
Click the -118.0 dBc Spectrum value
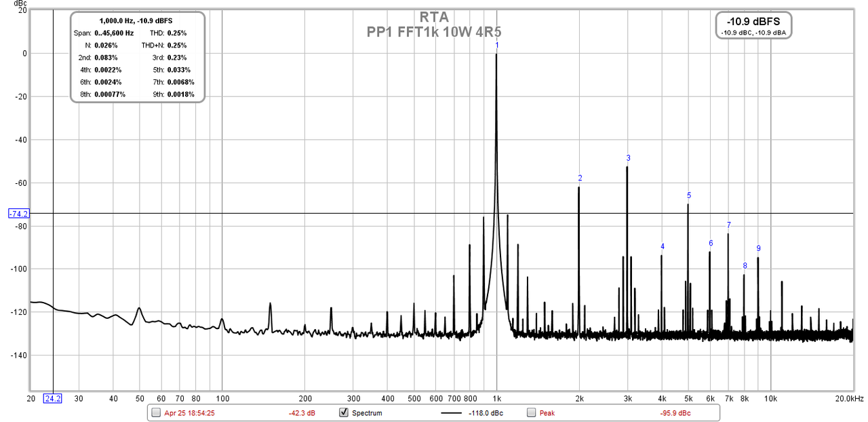click(x=486, y=413)
